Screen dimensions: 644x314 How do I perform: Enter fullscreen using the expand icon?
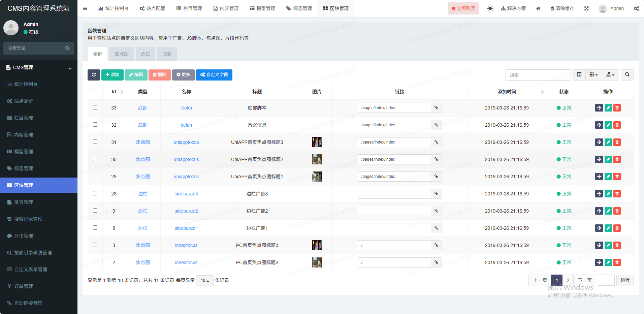pos(586,8)
